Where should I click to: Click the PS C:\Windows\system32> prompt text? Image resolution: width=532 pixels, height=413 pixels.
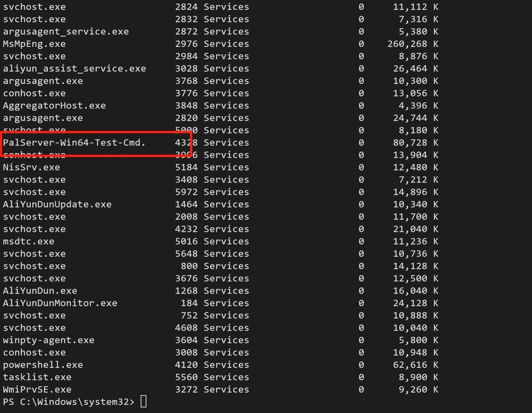[x=69, y=402]
